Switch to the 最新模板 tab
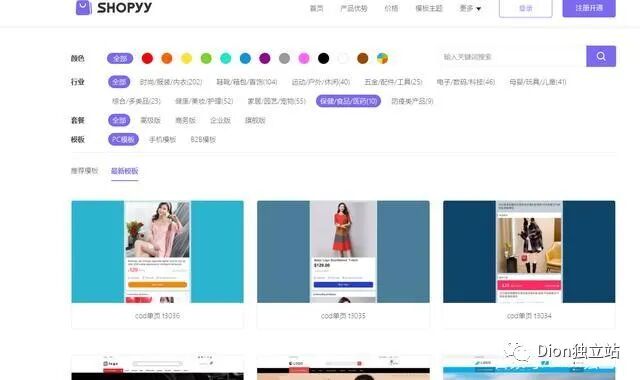Image resolution: width=640 pixels, height=380 pixels. click(x=124, y=171)
